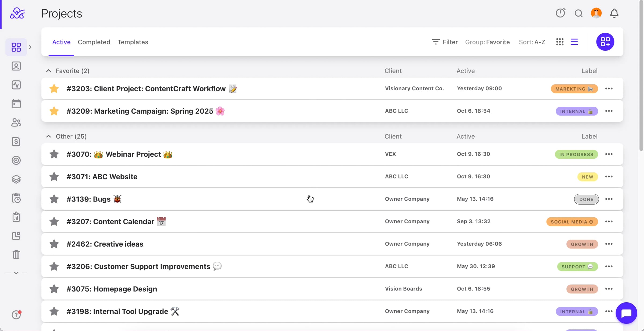
Task: Open the Help question mark icon
Action: [x=16, y=315]
